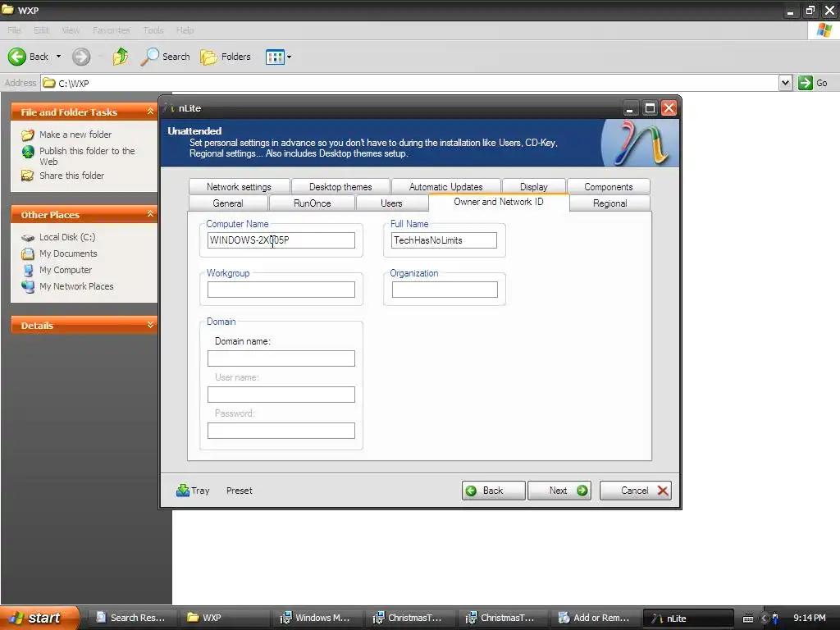Open the Help menu
The height and width of the screenshot is (630, 840).
185,30
